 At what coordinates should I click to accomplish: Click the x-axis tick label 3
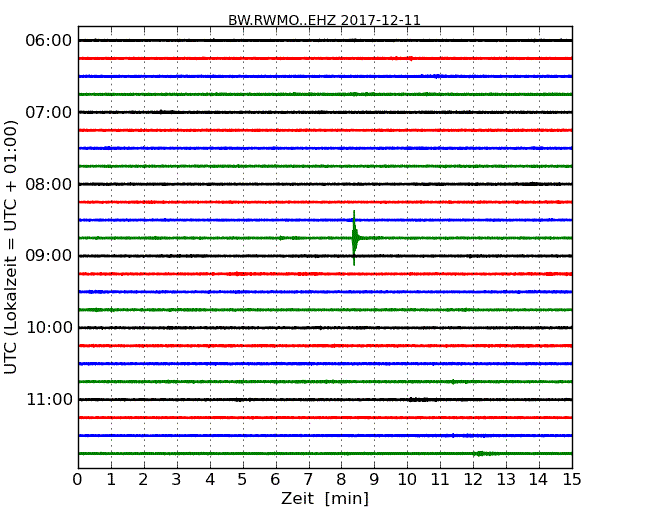[x=177, y=479]
